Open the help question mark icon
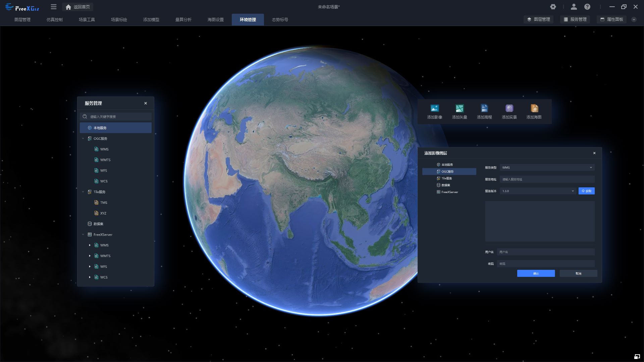Screen dimensions: 644x362 (587, 7)
